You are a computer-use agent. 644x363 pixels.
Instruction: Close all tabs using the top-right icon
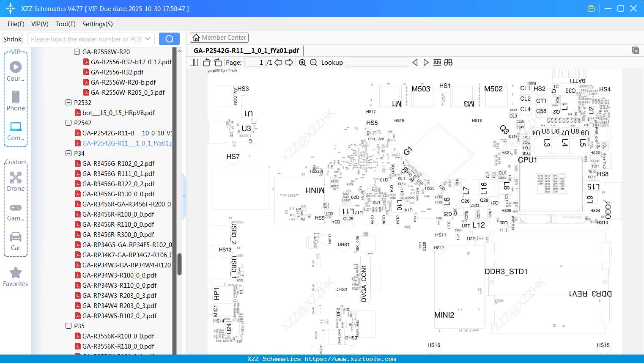pyautogui.click(x=636, y=50)
